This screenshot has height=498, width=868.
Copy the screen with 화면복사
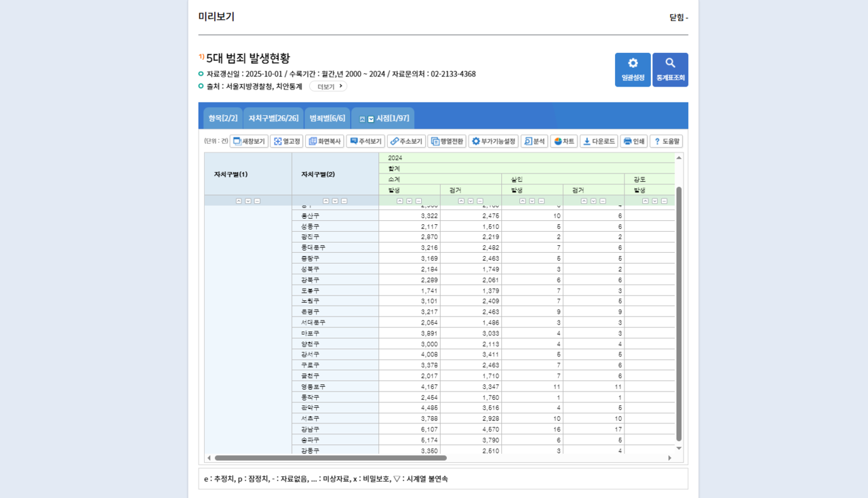pos(324,141)
